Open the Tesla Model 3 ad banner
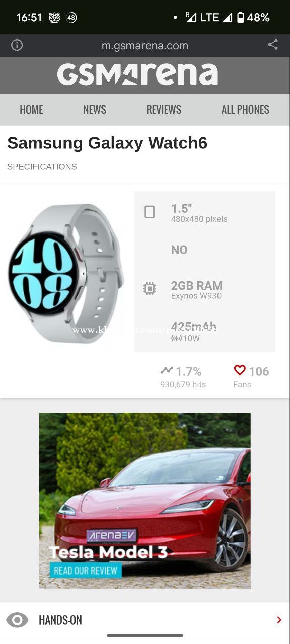Image resolution: width=290 pixels, height=644 pixels. (145, 501)
